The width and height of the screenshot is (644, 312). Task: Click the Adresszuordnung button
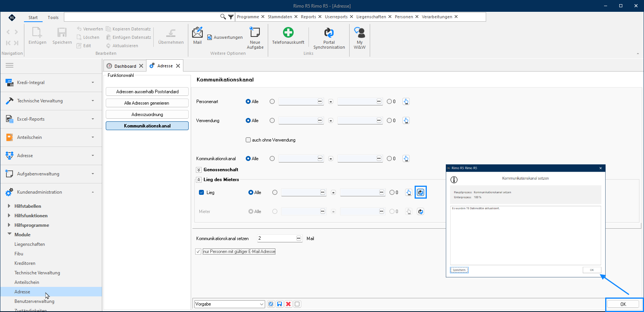(147, 115)
